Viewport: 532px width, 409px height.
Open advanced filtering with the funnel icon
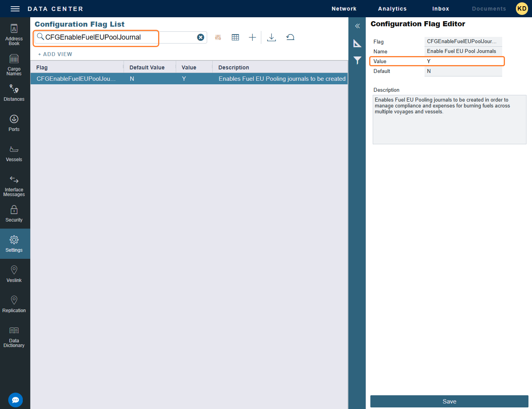[x=357, y=60]
